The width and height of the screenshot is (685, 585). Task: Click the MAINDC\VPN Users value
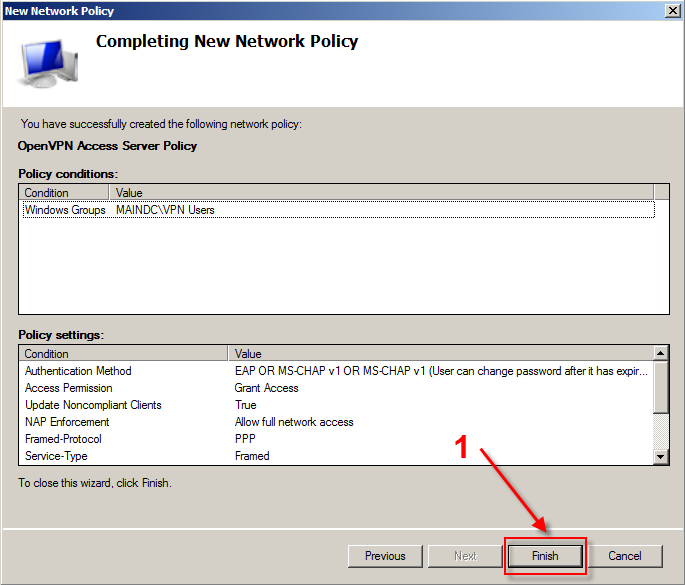click(165, 210)
